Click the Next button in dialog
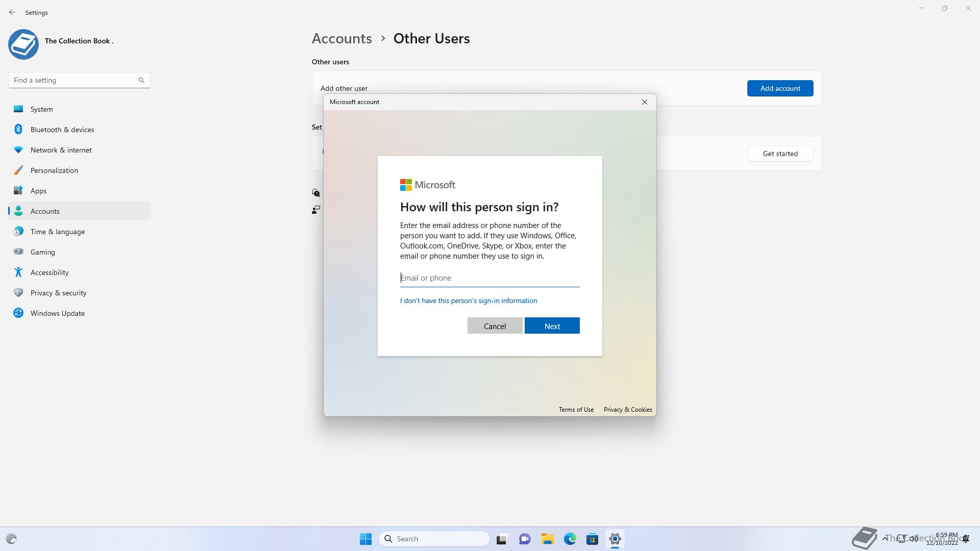This screenshot has width=980, height=551. coord(552,325)
